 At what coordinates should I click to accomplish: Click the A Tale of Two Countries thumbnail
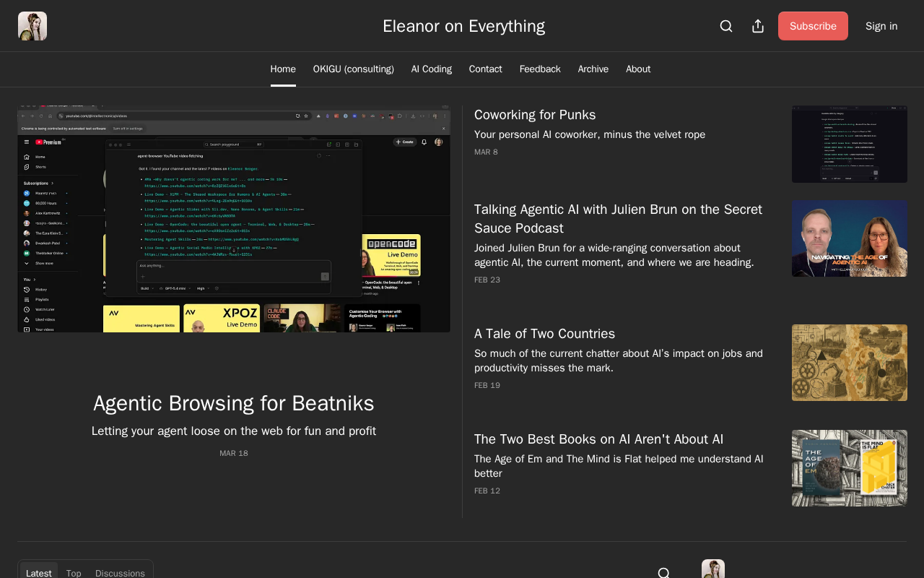coord(850,363)
